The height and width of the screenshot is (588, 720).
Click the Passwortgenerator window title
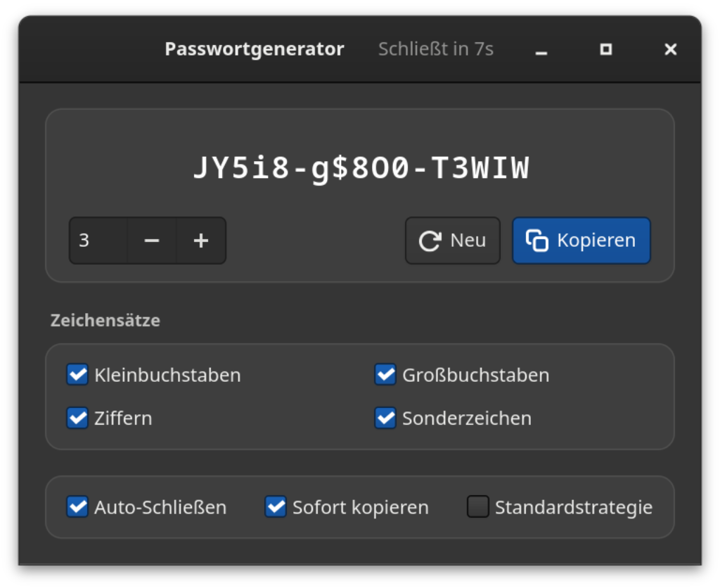tap(255, 49)
